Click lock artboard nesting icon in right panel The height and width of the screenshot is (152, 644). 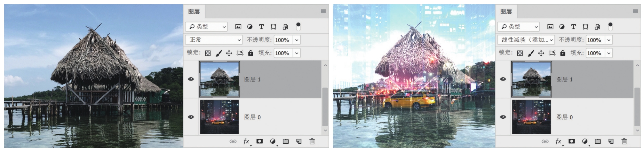click(x=552, y=53)
